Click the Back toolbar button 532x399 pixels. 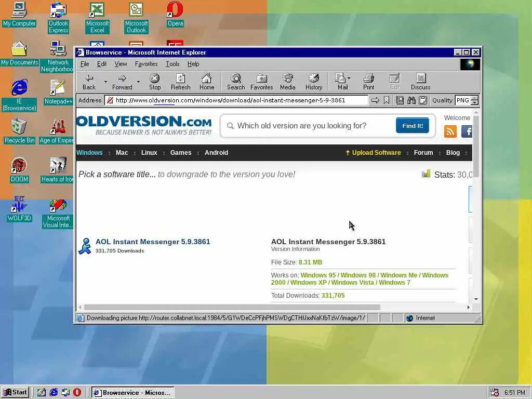tap(89, 82)
